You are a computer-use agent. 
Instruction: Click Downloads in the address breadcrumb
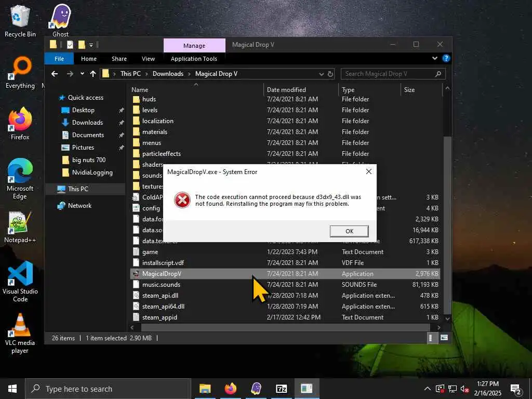(x=168, y=74)
